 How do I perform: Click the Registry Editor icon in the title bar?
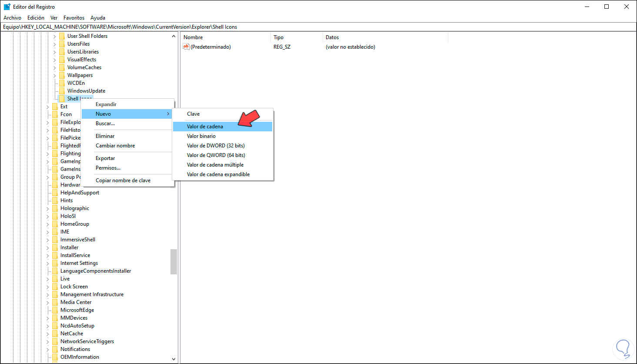coord(6,6)
